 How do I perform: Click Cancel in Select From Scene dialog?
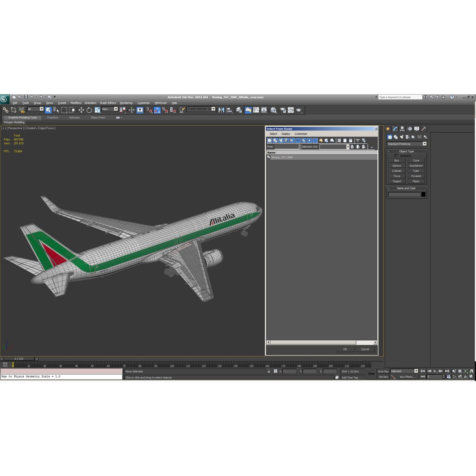365,349
